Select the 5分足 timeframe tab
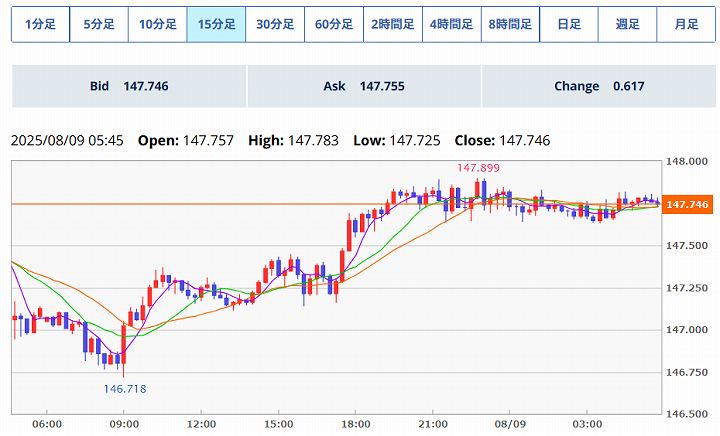The width and height of the screenshot is (720, 436). point(99,24)
